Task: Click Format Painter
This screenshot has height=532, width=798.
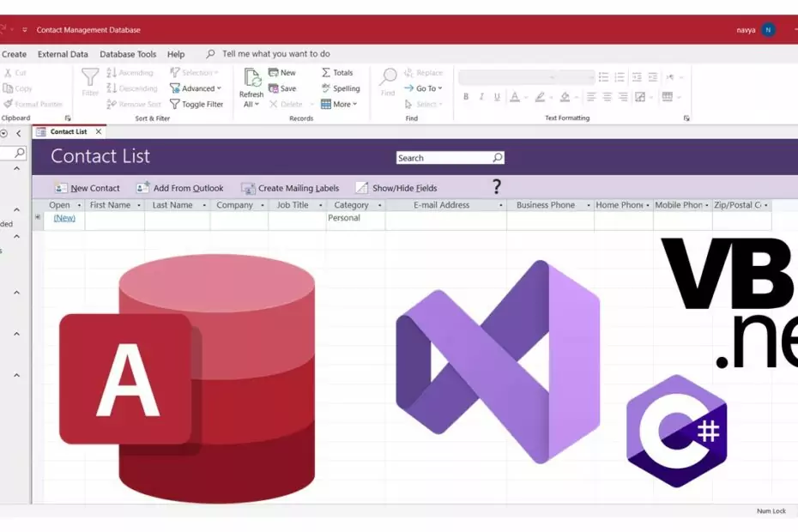Action: click(x=33, y=104)
